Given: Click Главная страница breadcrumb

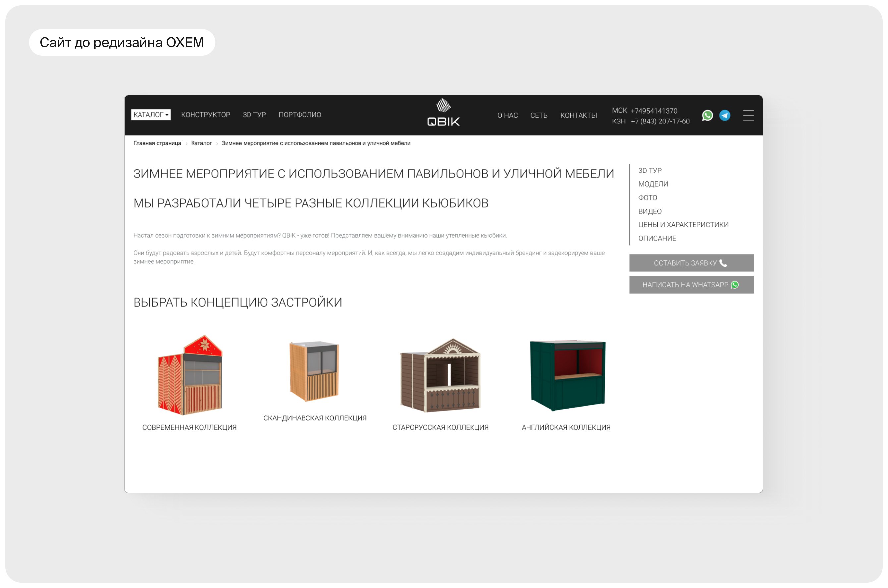Looking at the screenshot, I should tap(157, 143).
